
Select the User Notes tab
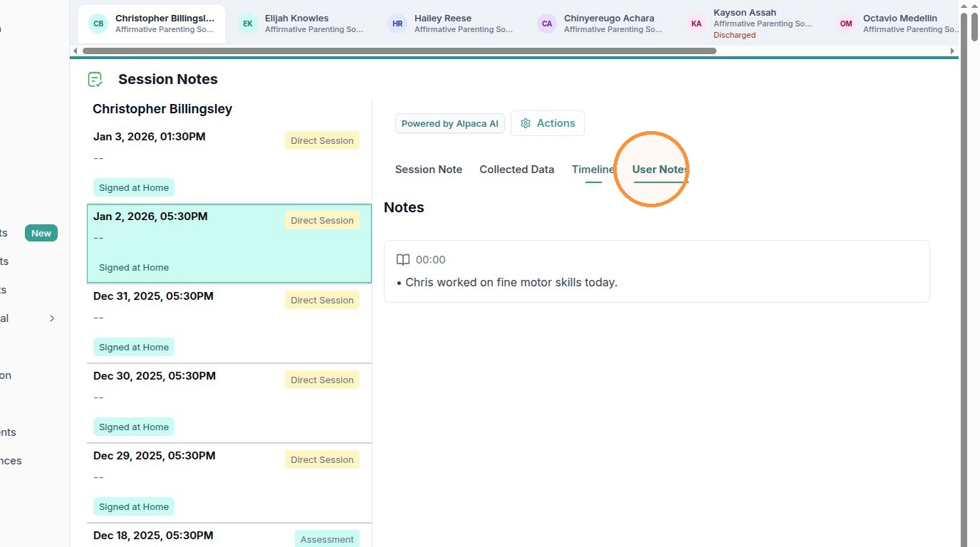[x=660, y=170]
